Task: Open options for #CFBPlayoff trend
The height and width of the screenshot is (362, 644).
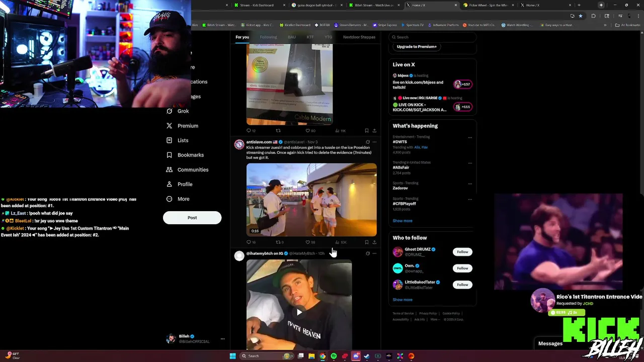Action: 470,199
